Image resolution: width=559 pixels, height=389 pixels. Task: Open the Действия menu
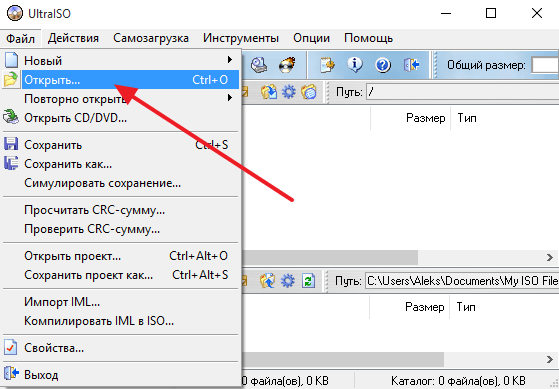(73, 38)
